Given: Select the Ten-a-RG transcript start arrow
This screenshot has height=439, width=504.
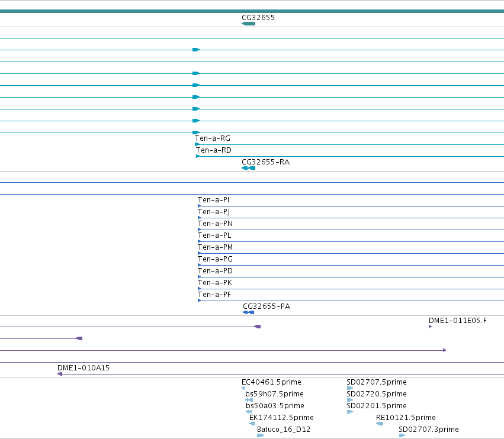Looking at the screenshot, I should pyautogui.click(x=197, y=144).
